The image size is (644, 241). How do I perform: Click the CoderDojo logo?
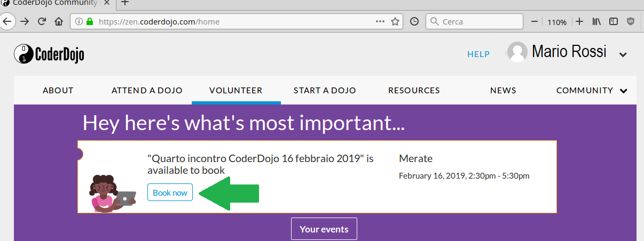[49, 53]
